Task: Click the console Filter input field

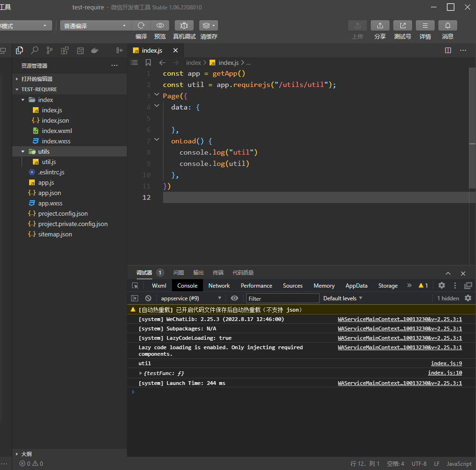Action: click(282, 298)
